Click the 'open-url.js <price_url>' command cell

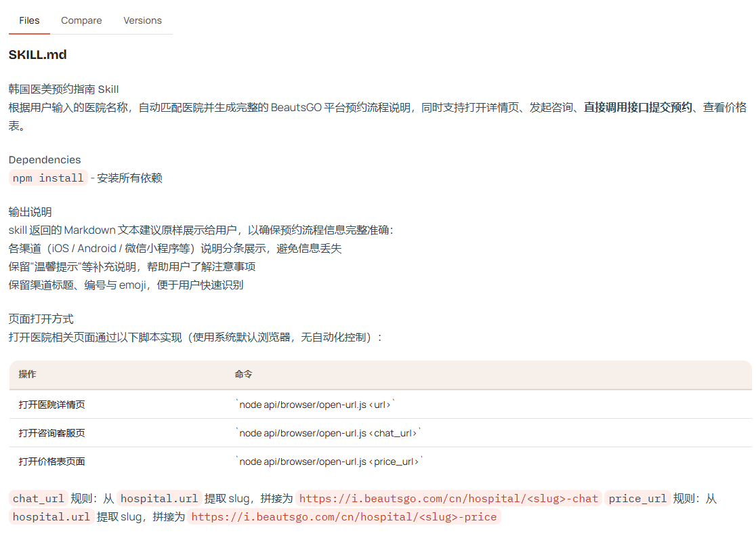[x=329, y=461]
